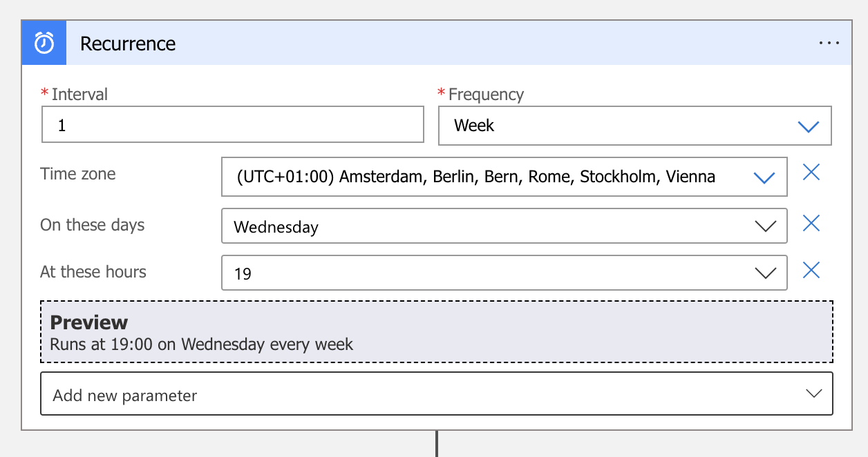Click the chevron beside Add new parameter
The height and width of the screenshot is (457, 868).
coord(813,393)
